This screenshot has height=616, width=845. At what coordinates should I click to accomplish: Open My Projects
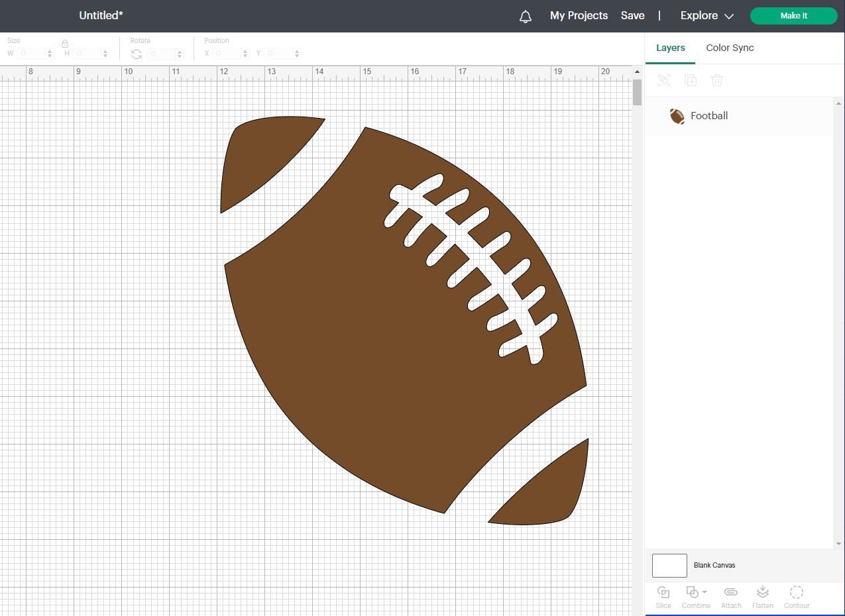coord(578,15)
